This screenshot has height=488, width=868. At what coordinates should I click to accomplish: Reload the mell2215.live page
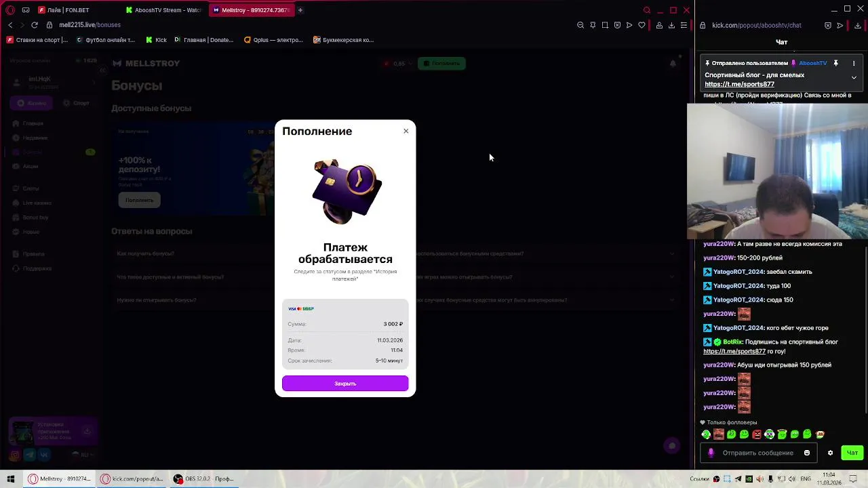click(x=35, y=25)
